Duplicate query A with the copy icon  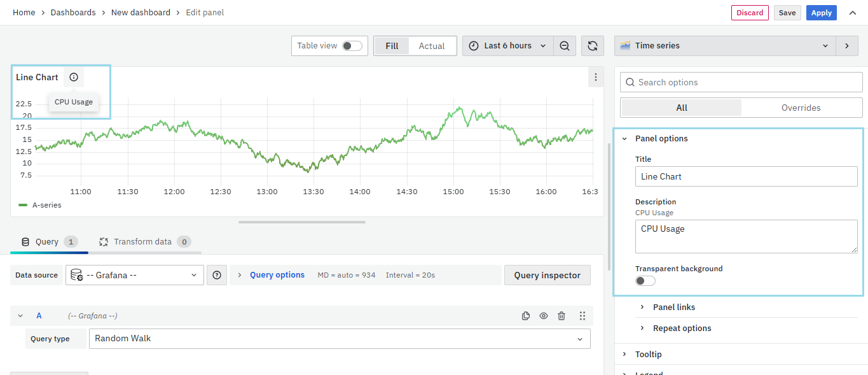526,316
